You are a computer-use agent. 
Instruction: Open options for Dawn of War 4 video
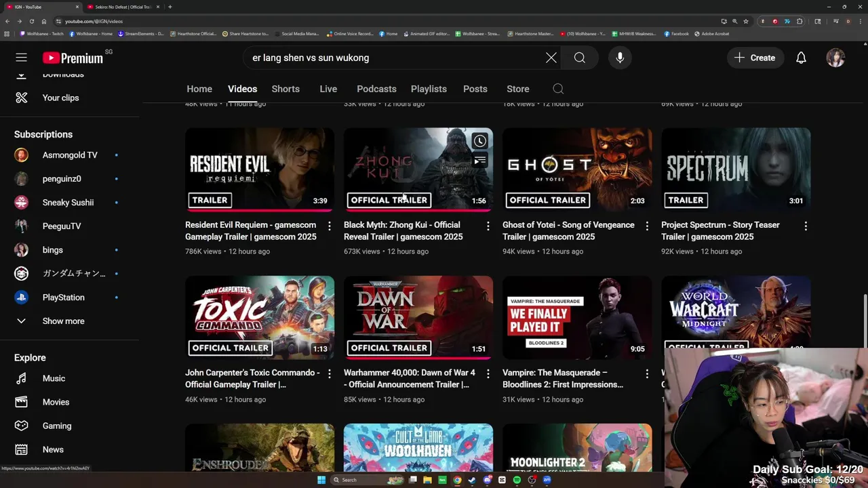488,373
